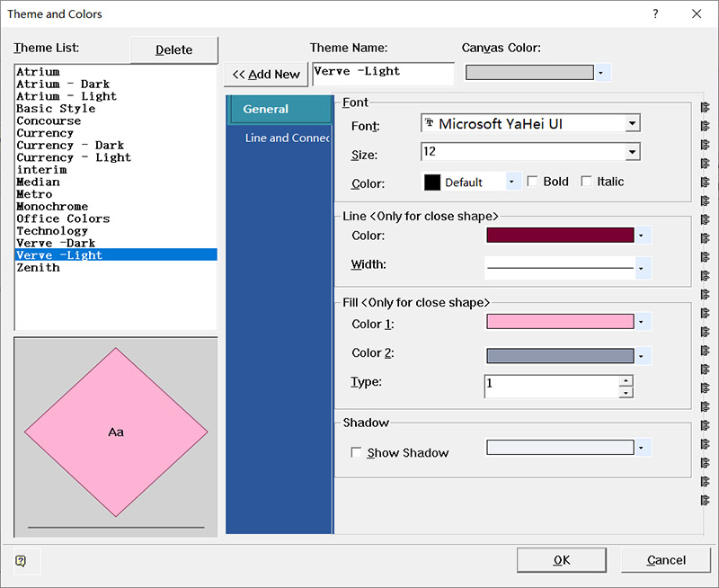719x588 pixels.
Task: Select the plain "Atrium" theme in the list
Action: (116, 72)
